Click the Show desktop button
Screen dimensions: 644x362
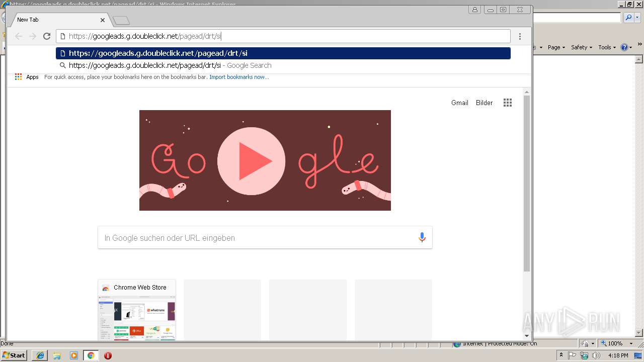tap(638, 355)
